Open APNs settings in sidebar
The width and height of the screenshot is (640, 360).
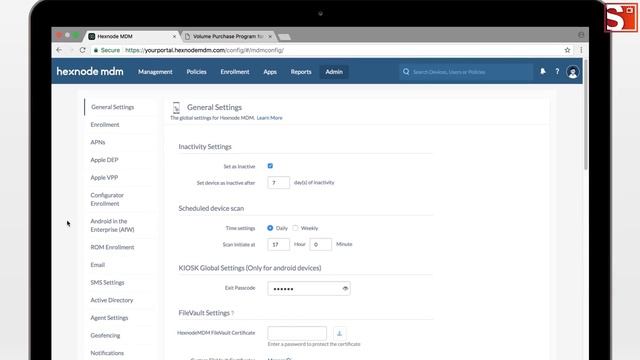click(x=98, y=142)
